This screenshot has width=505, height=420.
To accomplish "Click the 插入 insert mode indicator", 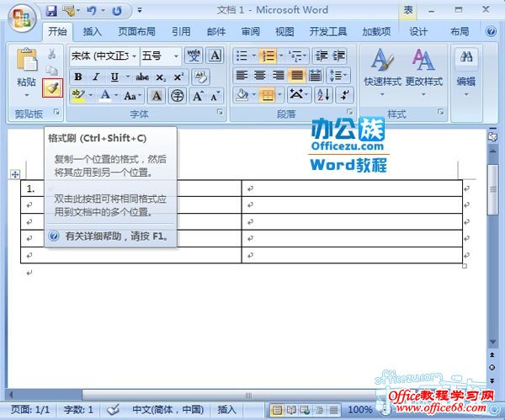I will (226, 410).
